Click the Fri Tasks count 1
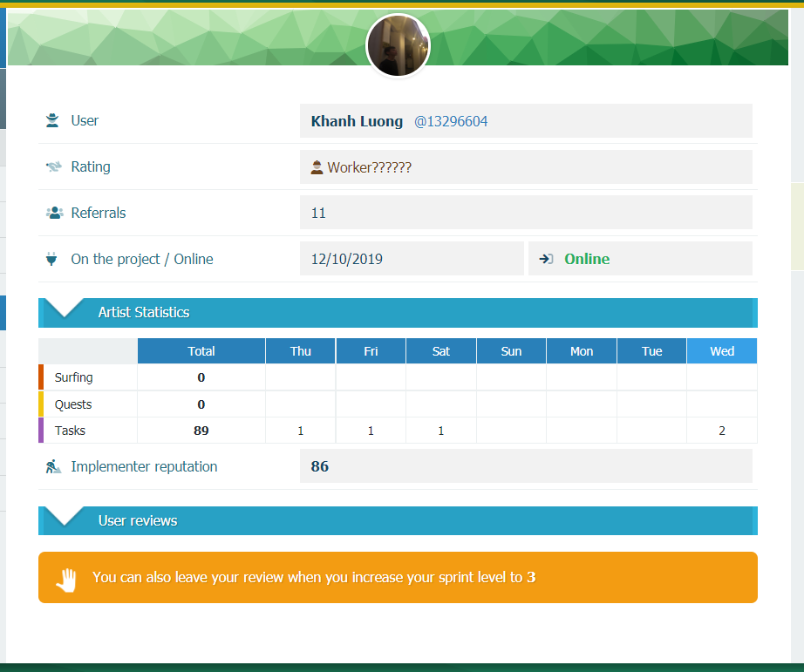Viewport: 804px width, 672px height. 371,431
